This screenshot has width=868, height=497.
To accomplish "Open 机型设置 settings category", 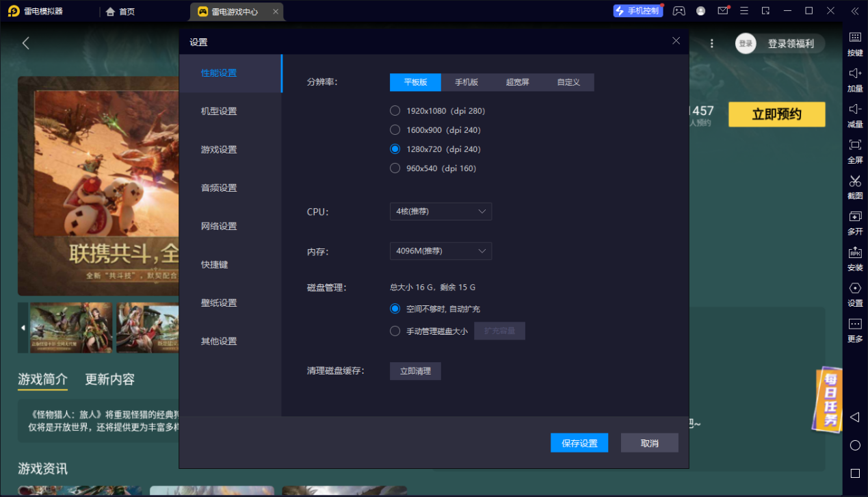I will point(231,112).
